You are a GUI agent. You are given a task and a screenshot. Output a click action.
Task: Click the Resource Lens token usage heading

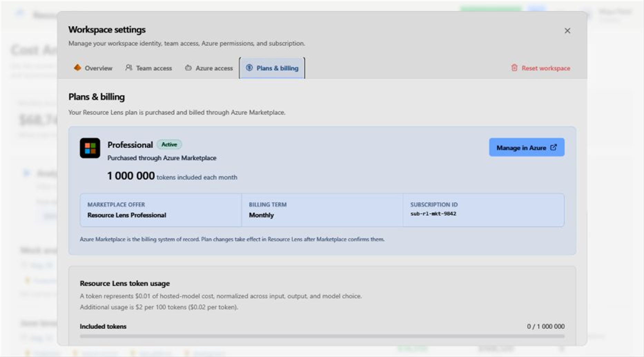pyautogui.click(x=125, y=283)
